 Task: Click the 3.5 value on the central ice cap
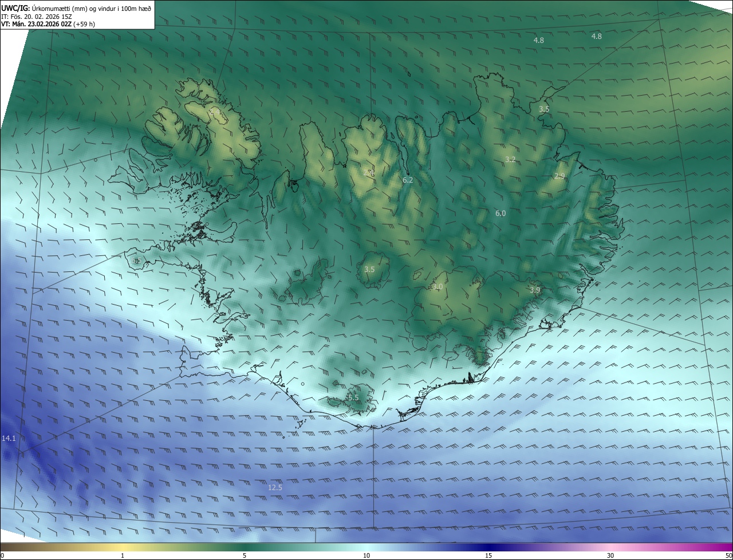coord(369,269)
